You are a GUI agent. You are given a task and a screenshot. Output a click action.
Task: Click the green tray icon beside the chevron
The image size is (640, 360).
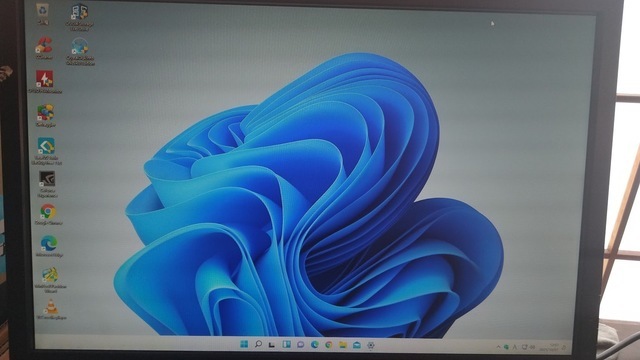click(x=506, y=347)
